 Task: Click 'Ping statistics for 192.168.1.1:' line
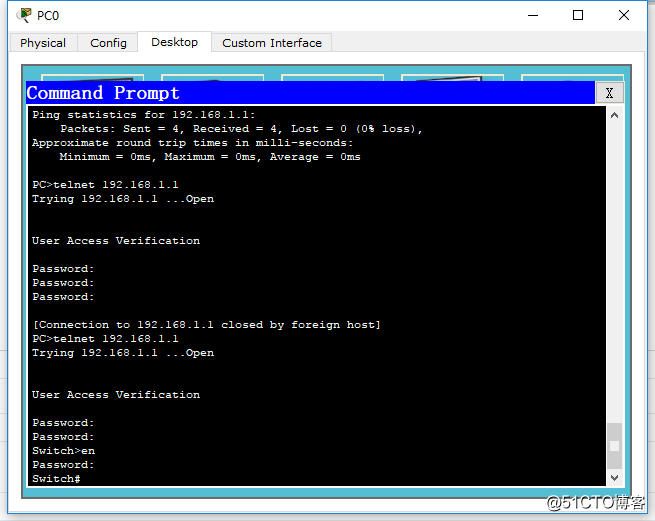pos(144,114)
